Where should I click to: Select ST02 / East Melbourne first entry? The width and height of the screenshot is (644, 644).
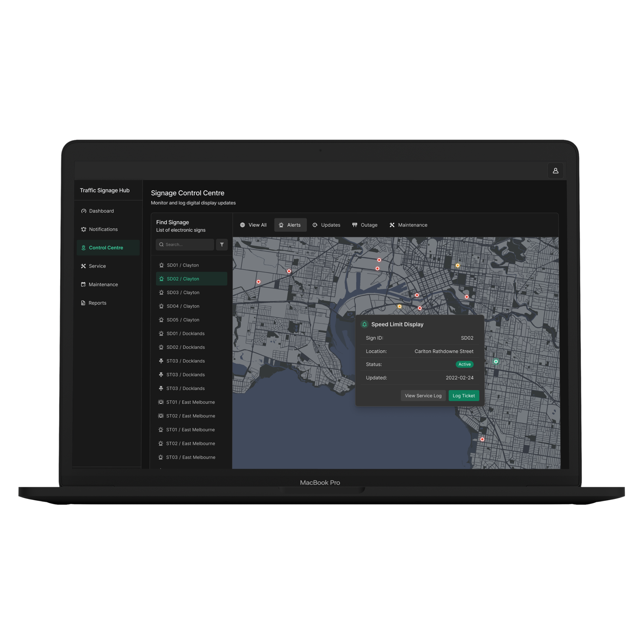coord(190,416)
